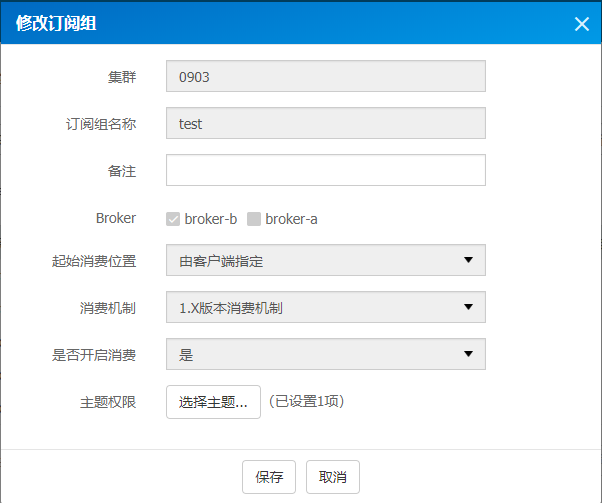Click the 起始消费位置 label

click(x=94, y=261)
